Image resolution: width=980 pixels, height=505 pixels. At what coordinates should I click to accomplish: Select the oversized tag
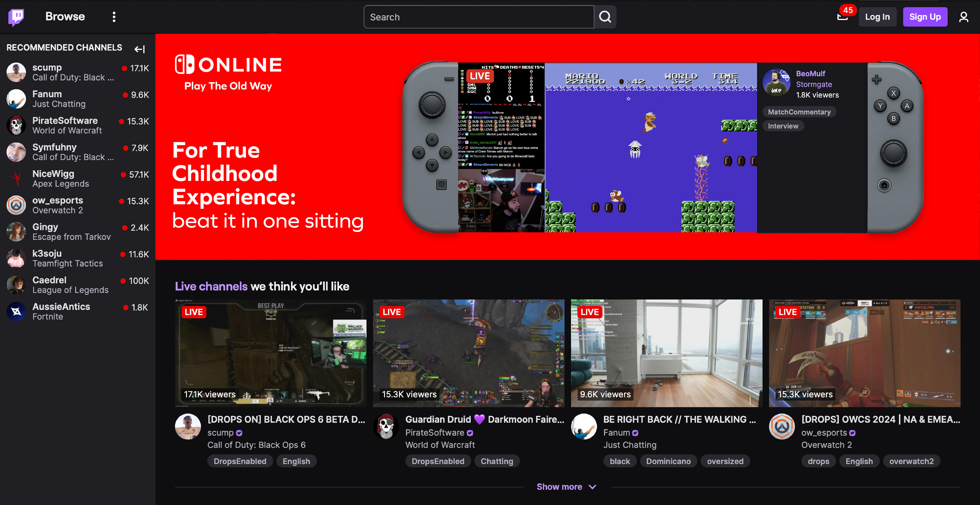point(725,461)
